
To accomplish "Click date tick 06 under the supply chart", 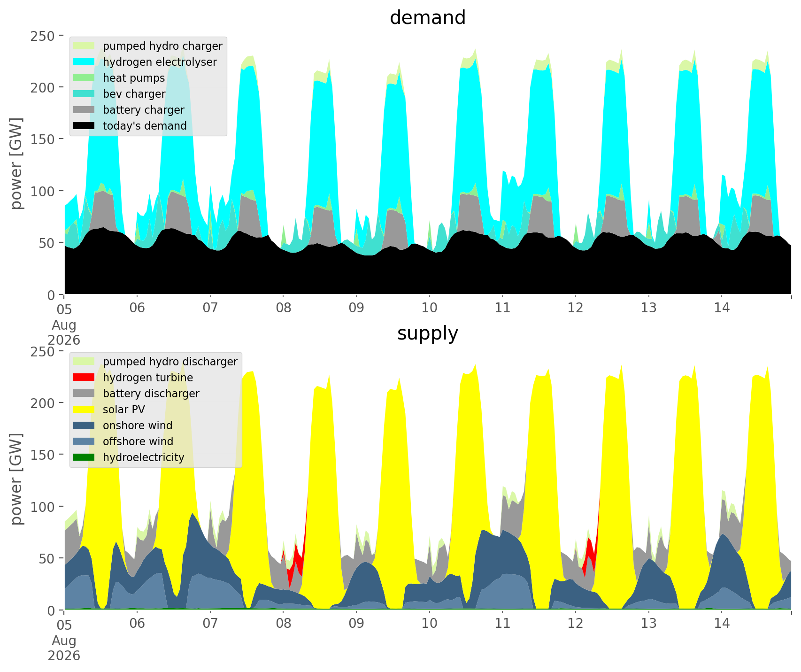I will (x=137, y=624).
